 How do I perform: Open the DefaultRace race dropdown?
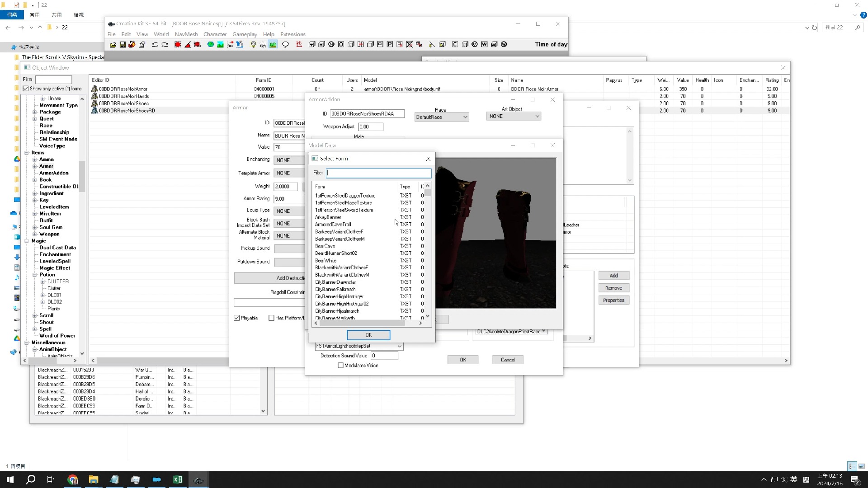point(441,117)
